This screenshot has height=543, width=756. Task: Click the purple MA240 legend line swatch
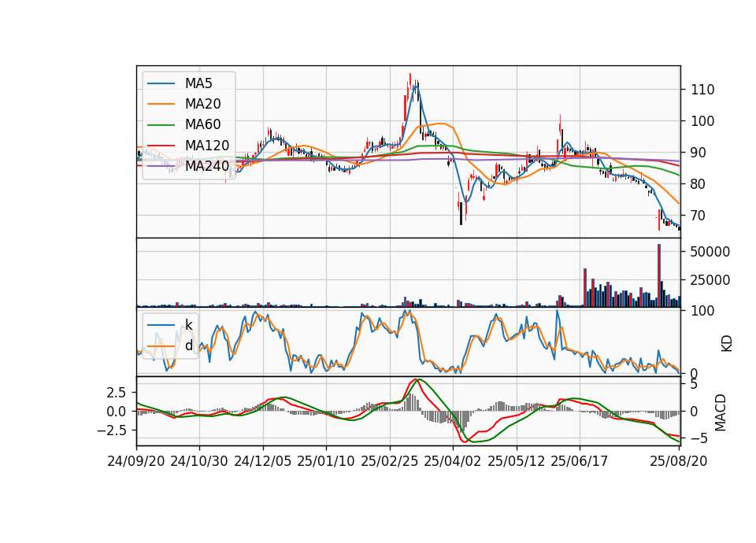[x=161, y=166]
